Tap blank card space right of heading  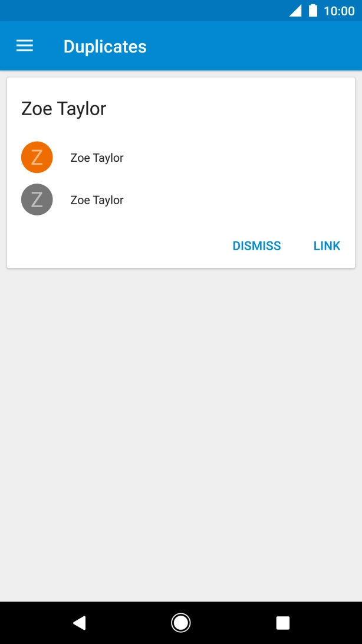(x=236, y=109)
